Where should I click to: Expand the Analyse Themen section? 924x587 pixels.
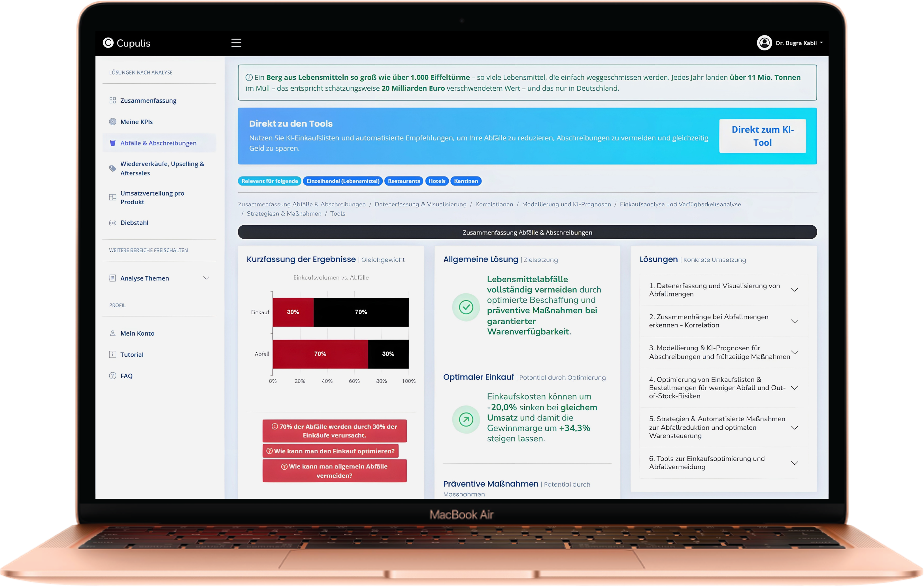[x=206, y=278]
